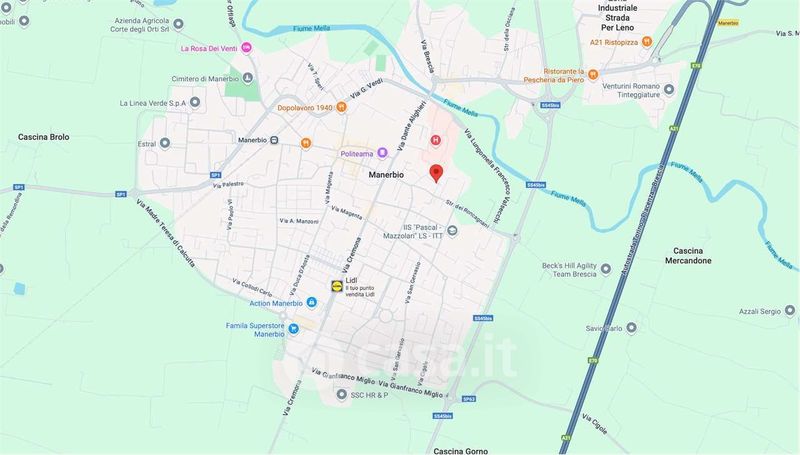Open the La Rosa Dei Venti marker

point(246,48)
